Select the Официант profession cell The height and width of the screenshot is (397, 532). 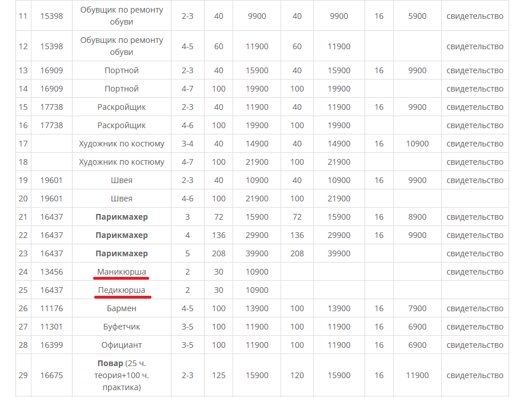click(121, 345)
